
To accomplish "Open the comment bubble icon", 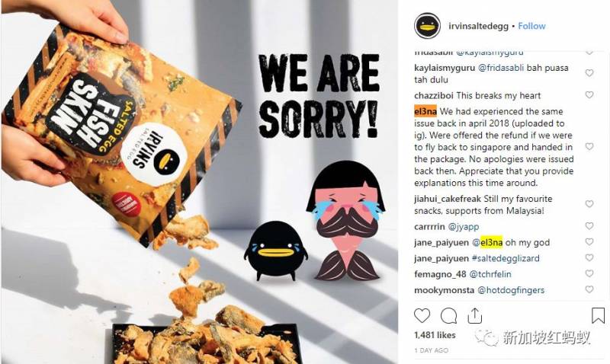I will [448, 316].
